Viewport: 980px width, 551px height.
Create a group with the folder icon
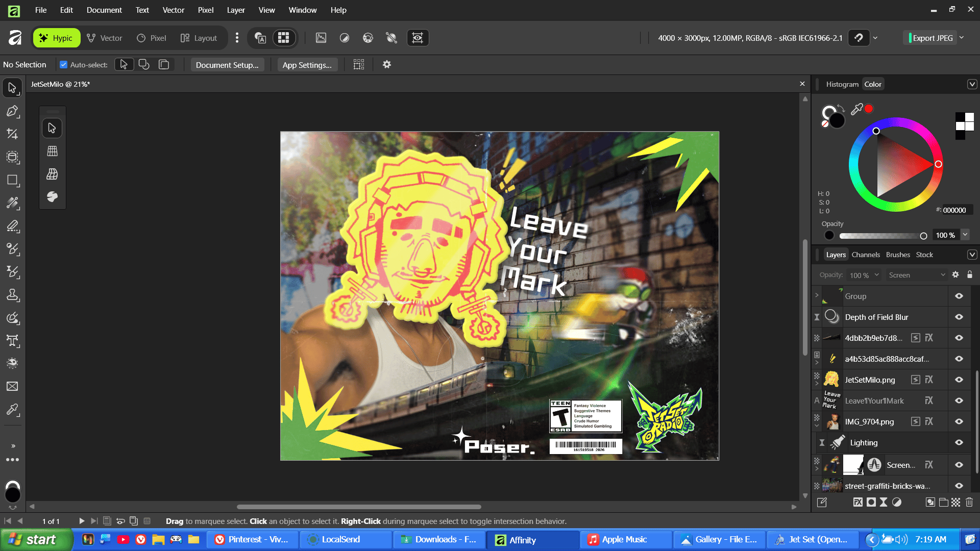click(943, 503)
